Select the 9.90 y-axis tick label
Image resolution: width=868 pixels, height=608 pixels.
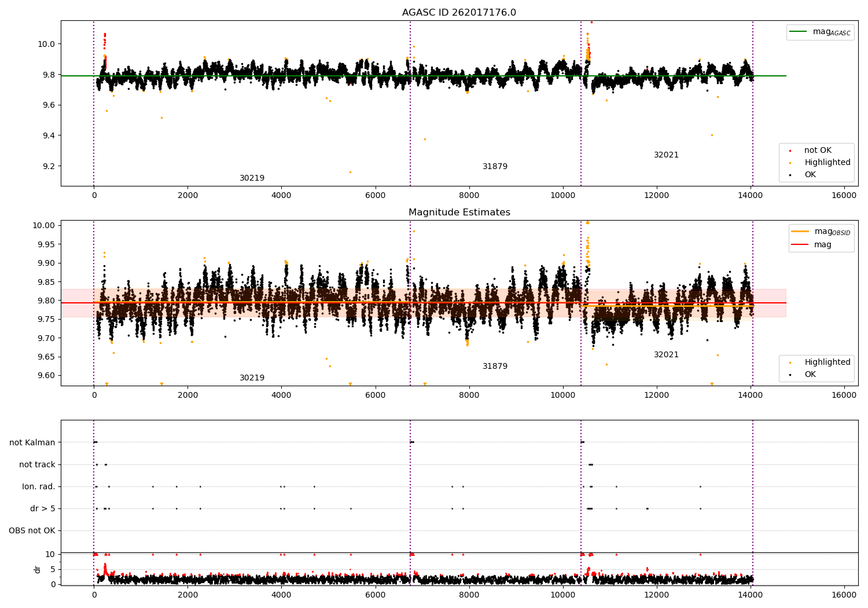click(47, 263)
